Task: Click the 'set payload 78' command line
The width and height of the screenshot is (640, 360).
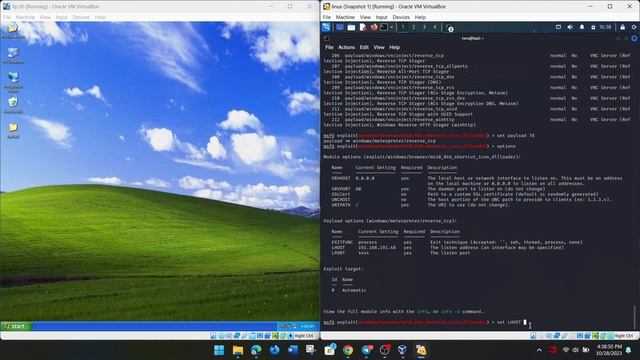Action: click(x=516, y=136)
